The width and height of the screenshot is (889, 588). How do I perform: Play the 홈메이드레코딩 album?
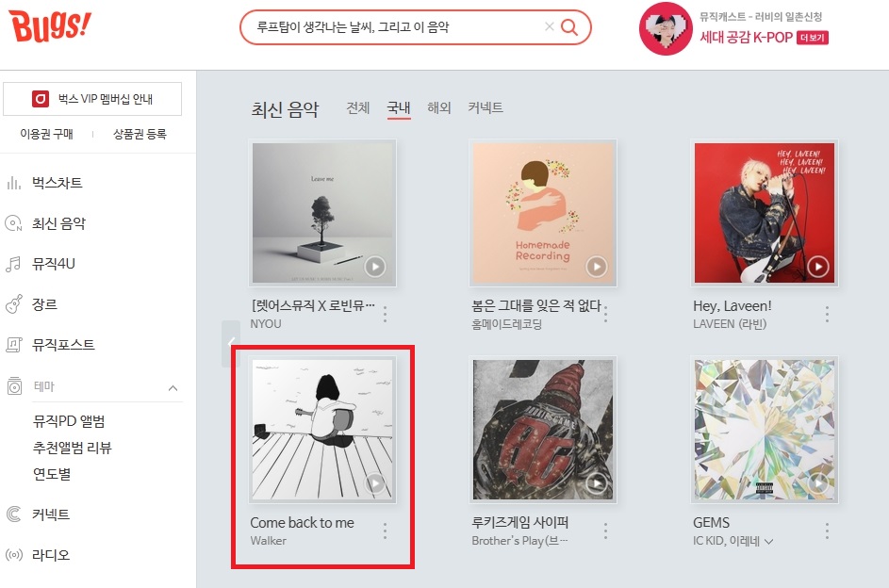597,267
